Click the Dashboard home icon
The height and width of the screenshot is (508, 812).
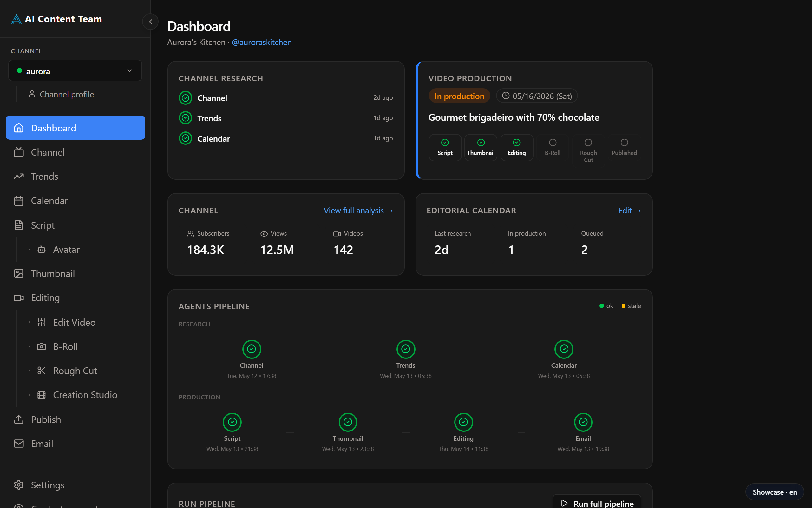pos(19,128)
